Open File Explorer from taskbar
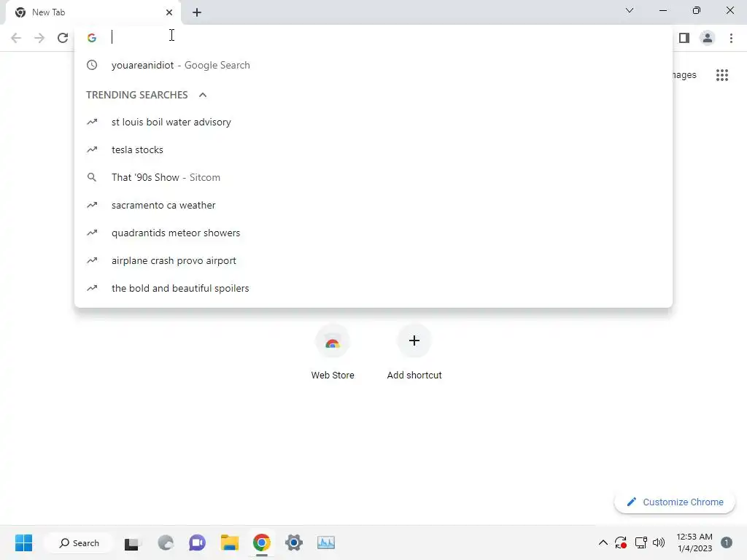747x560 pixels. (x=230, y=542)
